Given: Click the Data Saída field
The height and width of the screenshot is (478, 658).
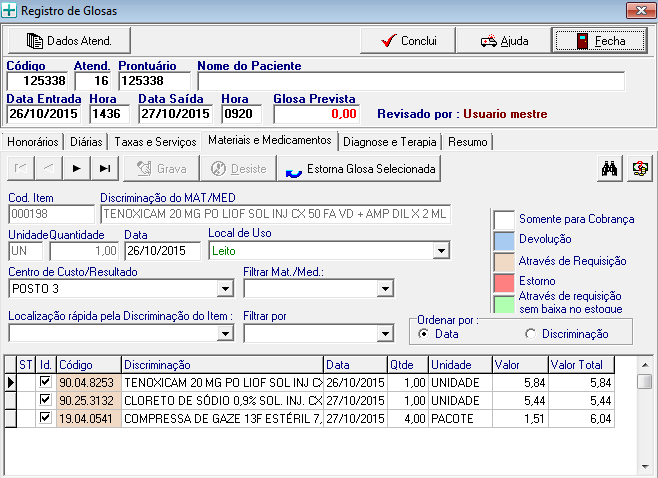Looking at the screenshot, I should pyautogui.click(x=175, y=114).
